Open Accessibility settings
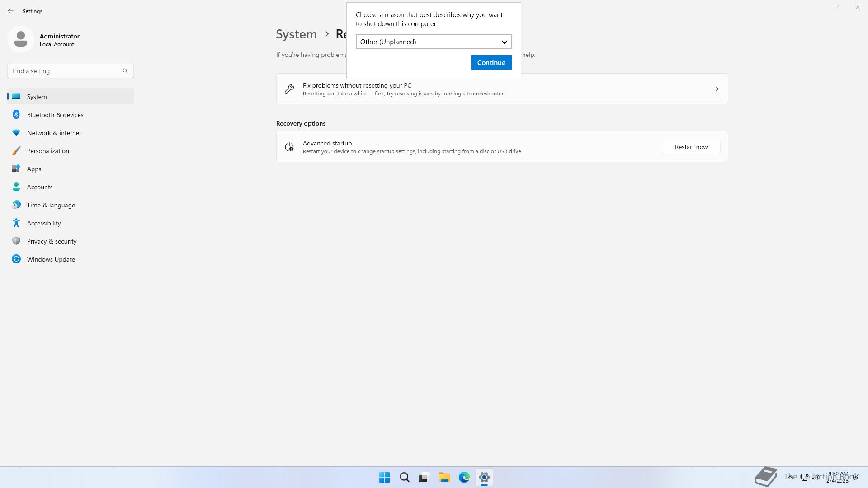This screenshot has width=868, height=488. coord(44,223)
